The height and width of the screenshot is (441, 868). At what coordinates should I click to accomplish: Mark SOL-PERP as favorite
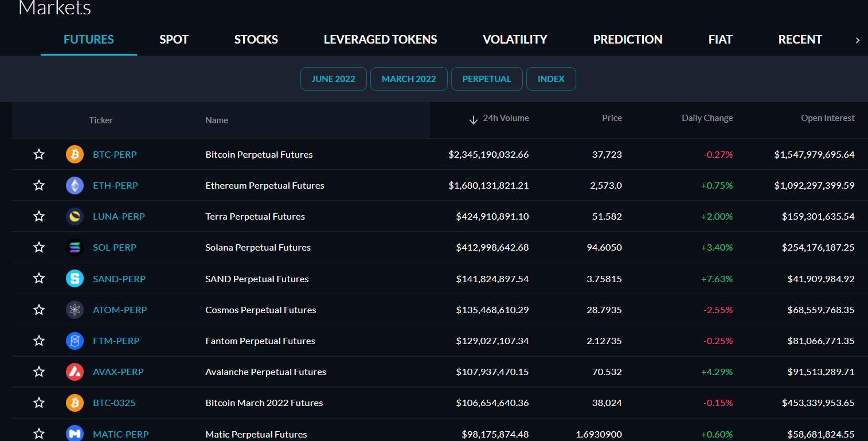39,247
